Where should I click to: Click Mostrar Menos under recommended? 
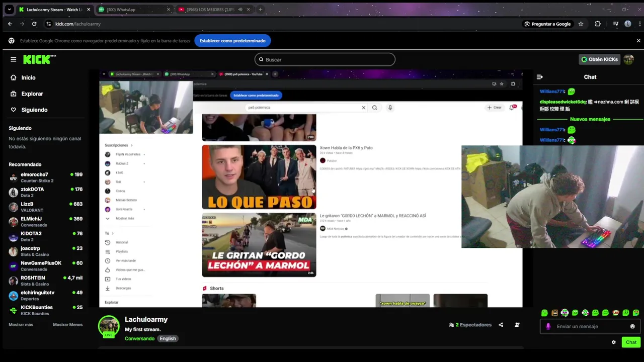coord(67,325)
